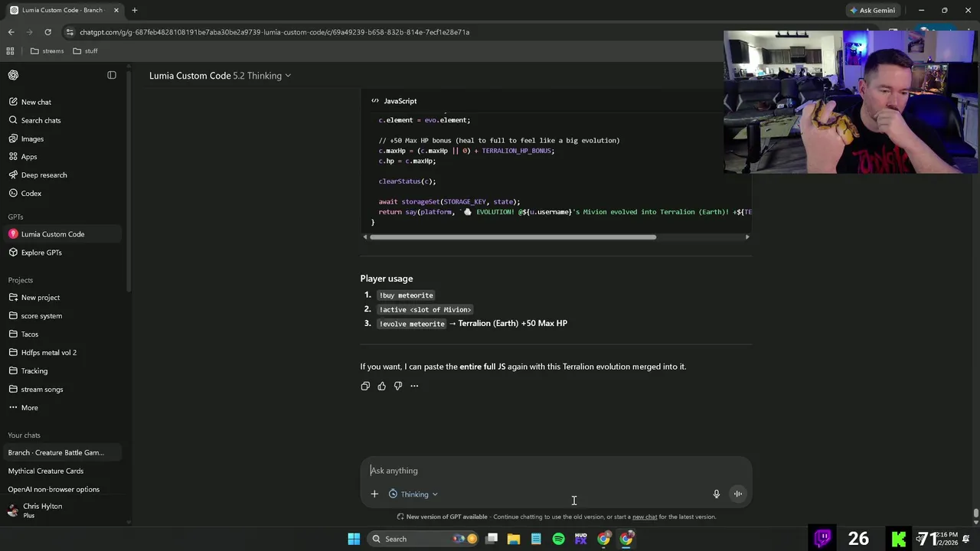Open Windows Start menu
The image size is (980, 551).
click(x=354, y=539)
